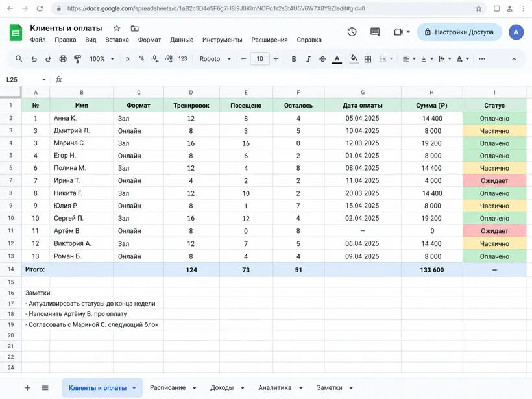Print the spreadsheet

[x=63, y=59]
